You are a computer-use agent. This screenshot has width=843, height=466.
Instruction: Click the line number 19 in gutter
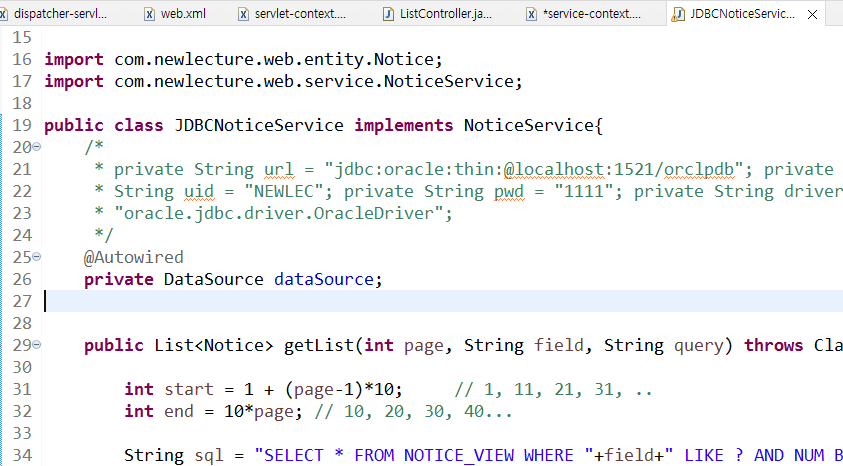22,125
